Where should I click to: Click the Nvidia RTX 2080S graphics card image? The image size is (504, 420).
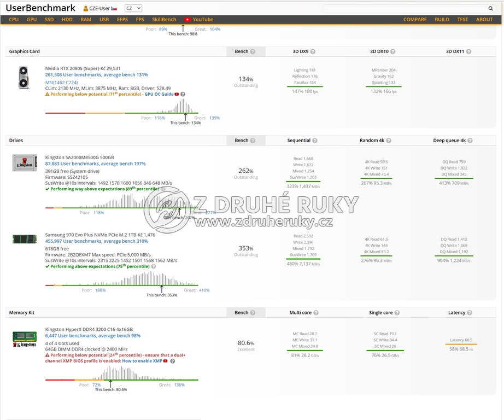24,78
